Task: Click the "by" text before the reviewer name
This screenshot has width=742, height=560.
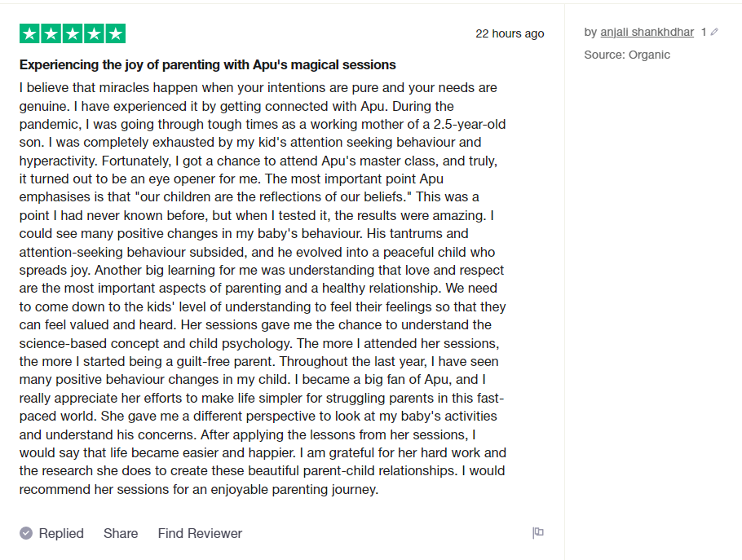Action: click(x=590, y=33)
